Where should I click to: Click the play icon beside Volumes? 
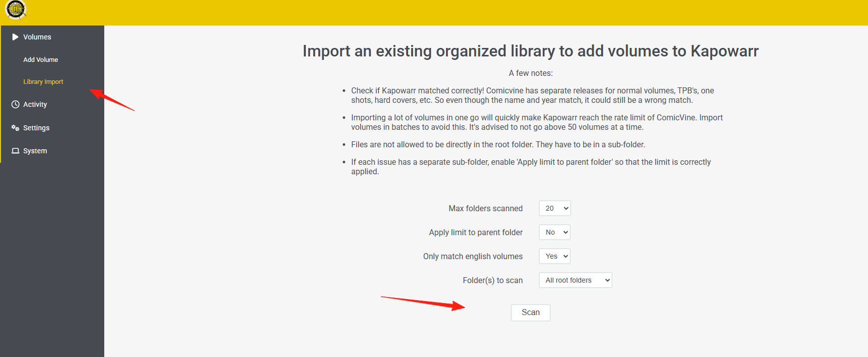(x=15, y=37)
